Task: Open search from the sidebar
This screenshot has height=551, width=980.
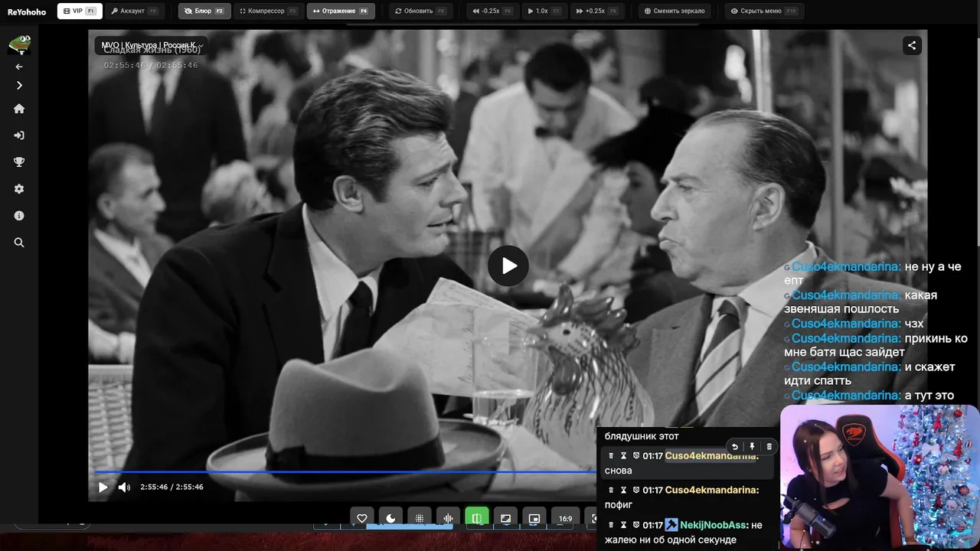Action: 19,243
